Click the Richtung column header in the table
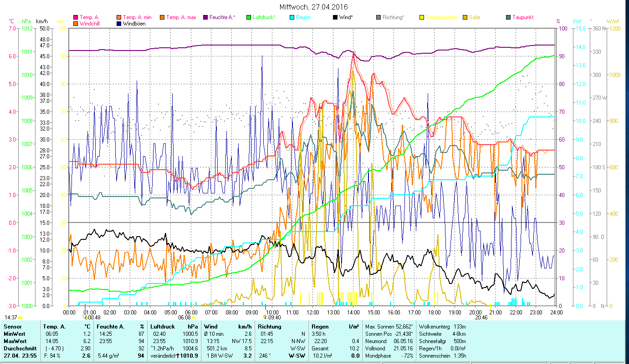The image size is (629, 364). (x=270, y=327)
